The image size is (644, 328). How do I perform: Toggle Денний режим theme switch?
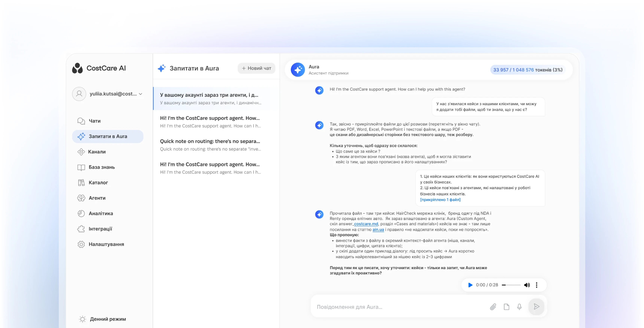click(x=103, y=319)
